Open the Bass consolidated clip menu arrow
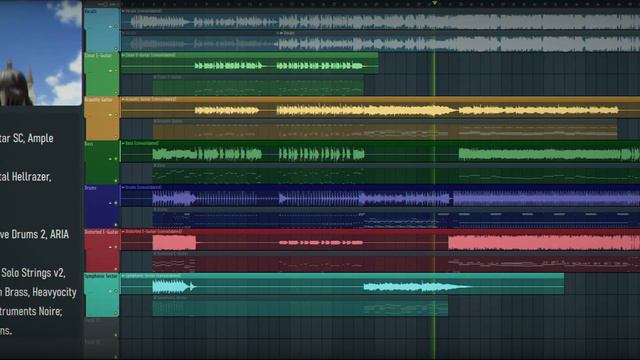The image size is (640, 360). click(123, 143)
